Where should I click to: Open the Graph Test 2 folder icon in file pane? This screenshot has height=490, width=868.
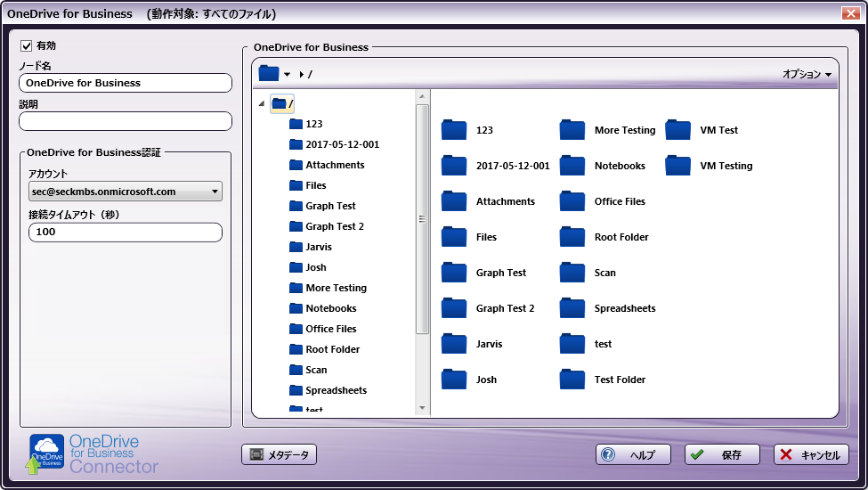(454, 308)
